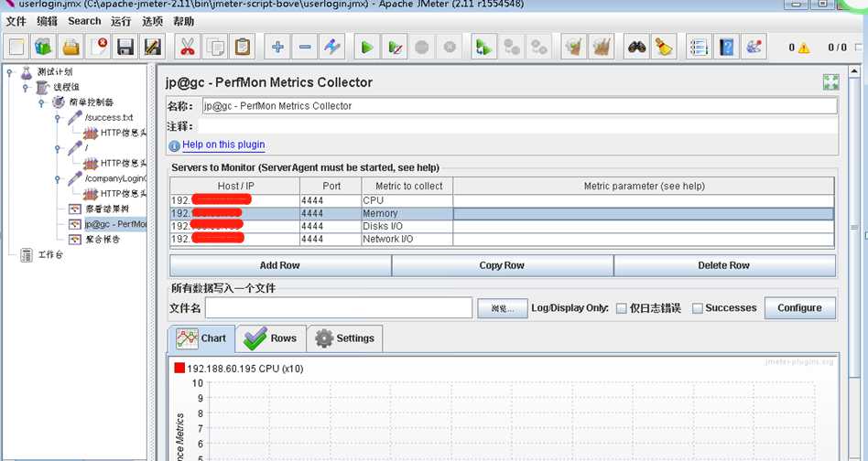Open the 文件 menu
The width and height of the screenshot is (868, 461).
point(16,21)
